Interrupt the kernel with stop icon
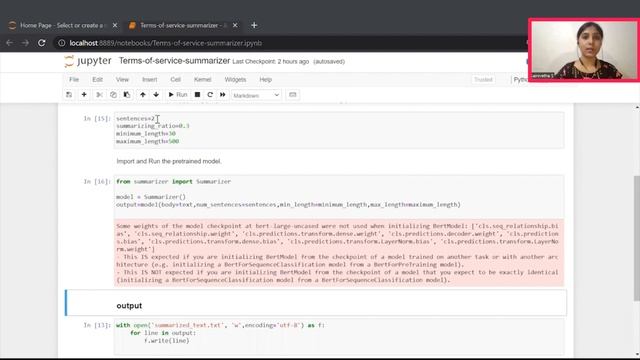The width and height of the screenshot is (640, 360). click(197, 95)
